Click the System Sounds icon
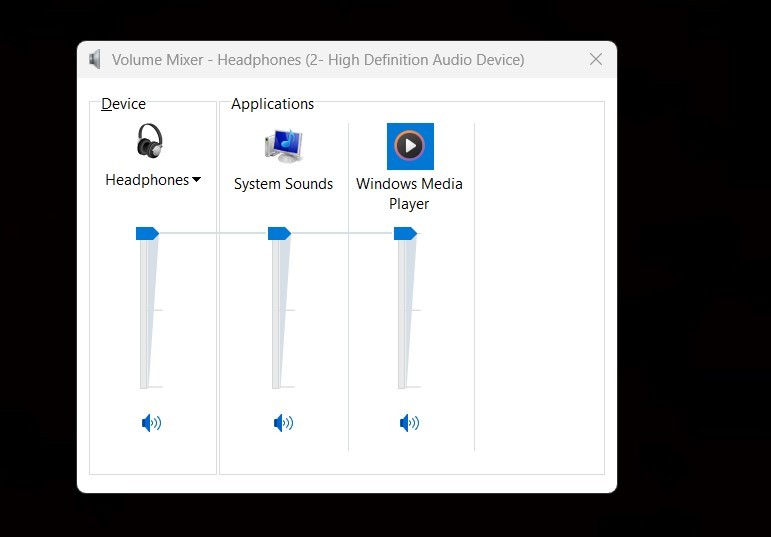The image size is (771, 537). [284, 146]
